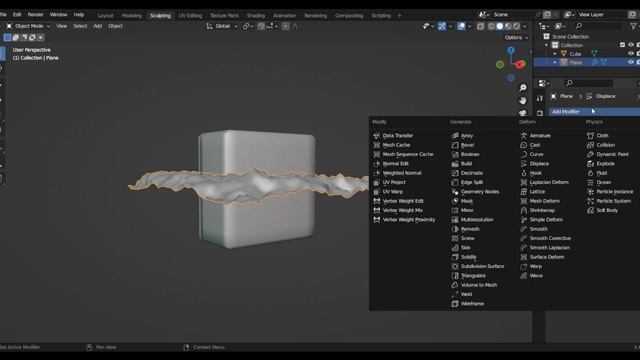Switch to solid viewport shading
Image resolution: width=640 pixels, height=360 pixels.
tap(500, 26)
